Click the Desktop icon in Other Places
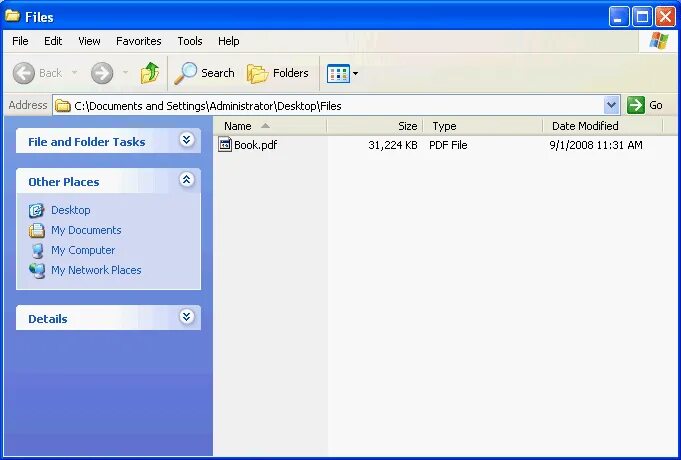681x460 pixels. pyautogui.click(x=36, y=210)
